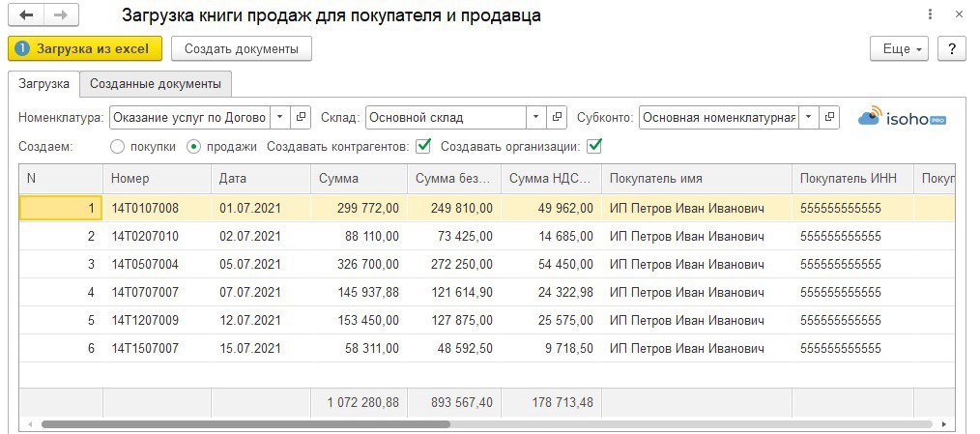Viewport: 980px width, 434px height.
Task: Select the продажи radio option
Action: tap(193, 147)
